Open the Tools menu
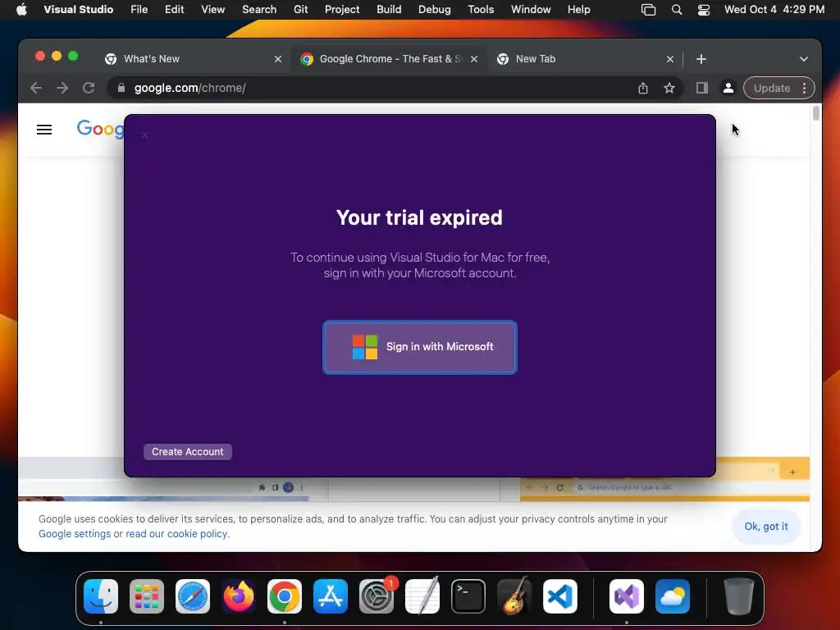This screenshot has width=840, height=630. click(481, 10)
